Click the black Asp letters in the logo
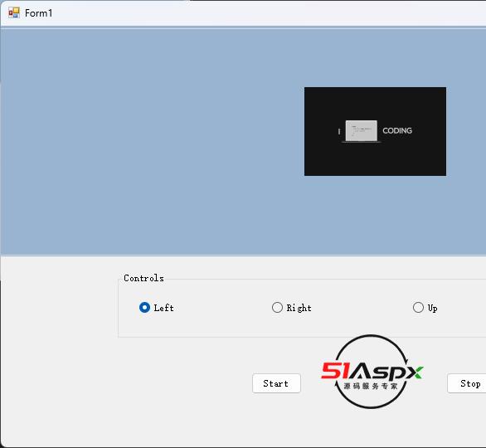 pyautogui.click(x=377, y=372)
